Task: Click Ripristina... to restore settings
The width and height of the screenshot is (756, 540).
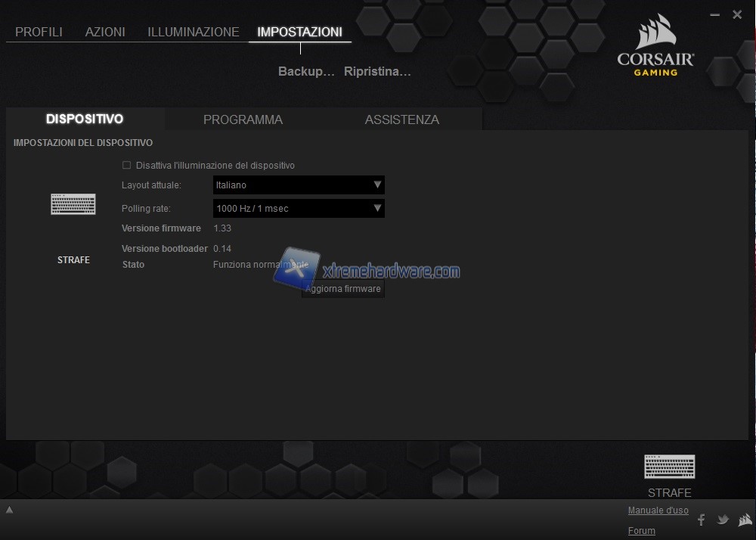Action: [377, 72]
